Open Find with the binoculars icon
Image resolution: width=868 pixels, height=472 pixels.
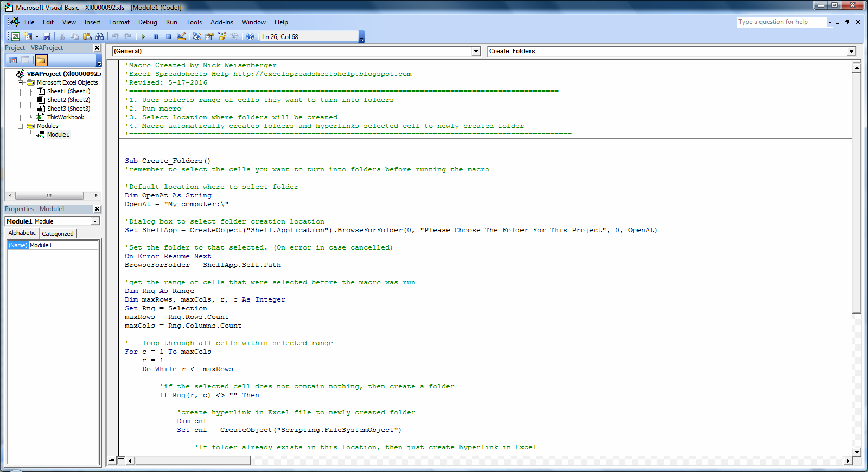click(99, 36)
